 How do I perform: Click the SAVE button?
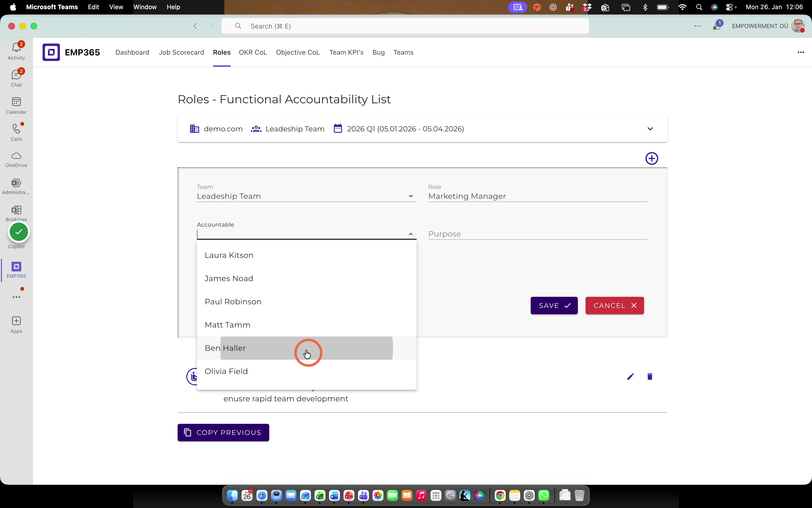[x=554, y=305]
